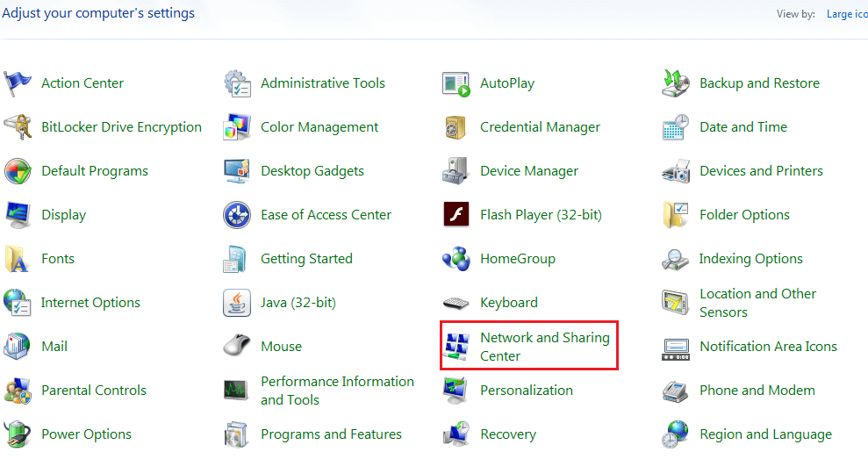Image resolution: width=868 pixels, height=459 pixels.
Task: Click the Credential Manager link text
Action: click(540, 127)
